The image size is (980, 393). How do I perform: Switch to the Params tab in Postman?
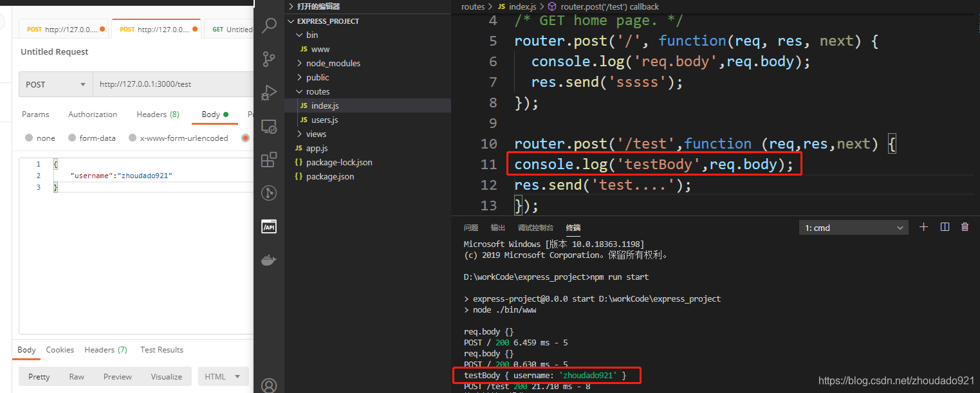tap(35, 114)
